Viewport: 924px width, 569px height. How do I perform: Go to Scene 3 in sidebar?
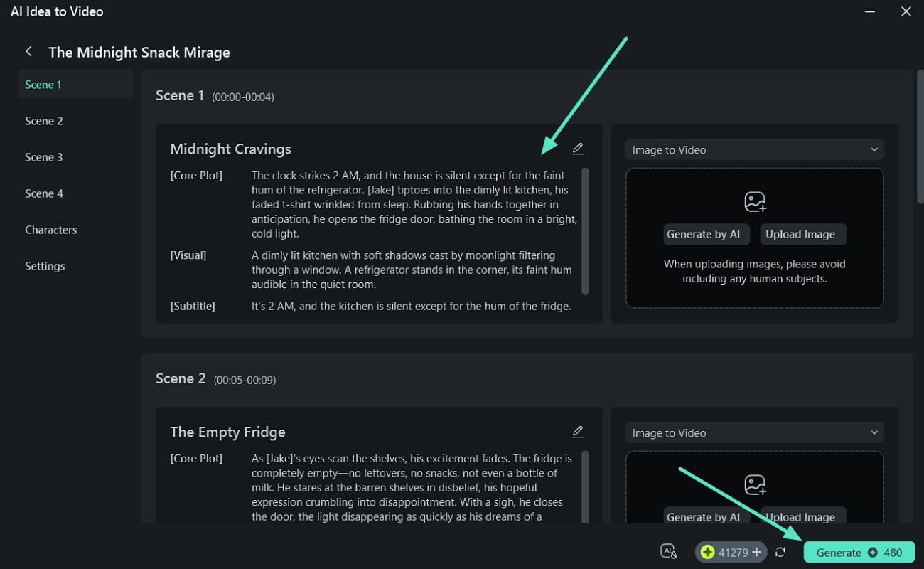44,157
